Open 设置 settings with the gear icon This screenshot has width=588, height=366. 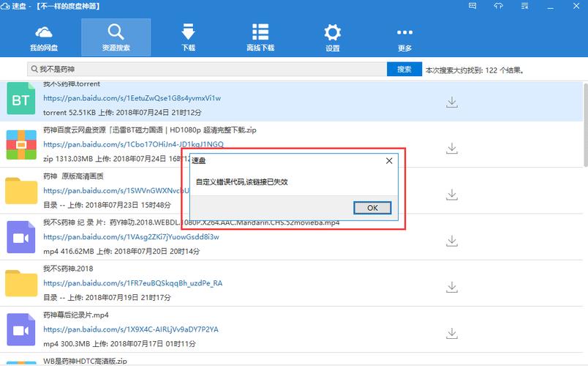tap(333, 38)
